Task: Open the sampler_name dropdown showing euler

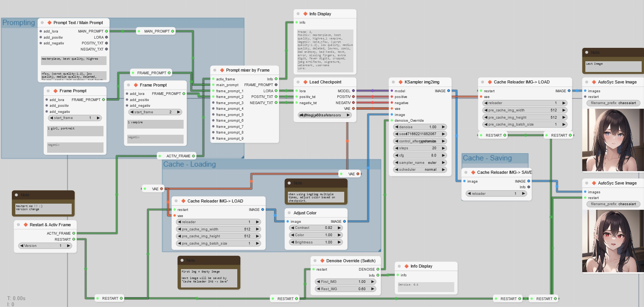Action: [420, 163]
